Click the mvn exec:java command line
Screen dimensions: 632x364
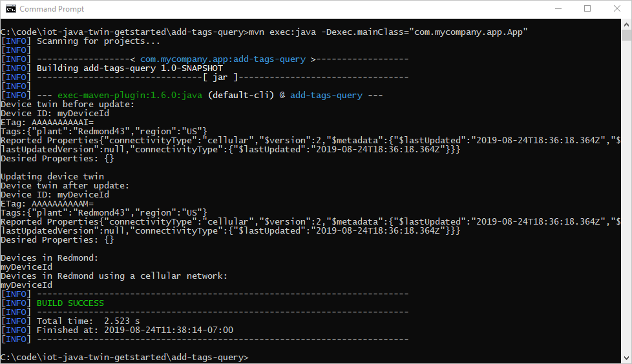[x=264, y=32]
